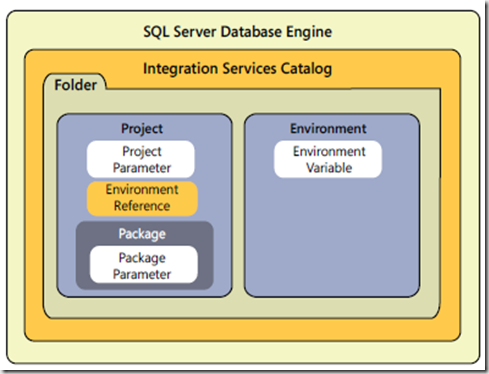Click the Project box heading
The width and height of the screenshot is (489, 374).
[x=142, y=128]
